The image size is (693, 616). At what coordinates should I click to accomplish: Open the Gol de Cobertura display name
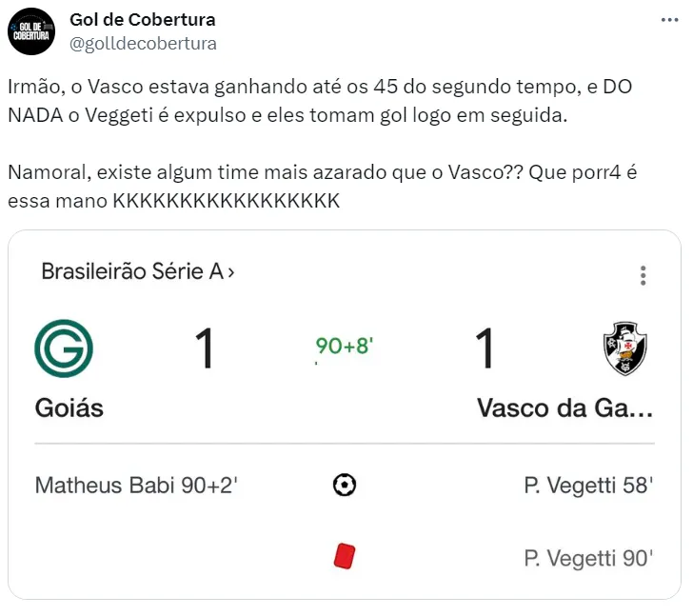click(143, 20)
